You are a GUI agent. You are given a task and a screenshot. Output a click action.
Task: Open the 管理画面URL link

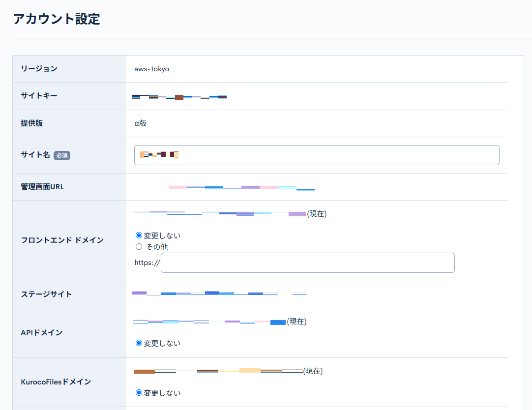pos(231,187)
